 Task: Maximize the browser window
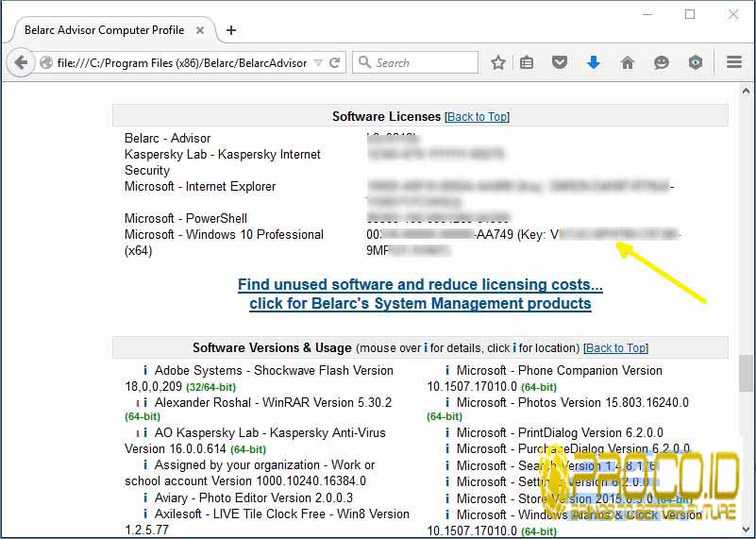point(690,14)
